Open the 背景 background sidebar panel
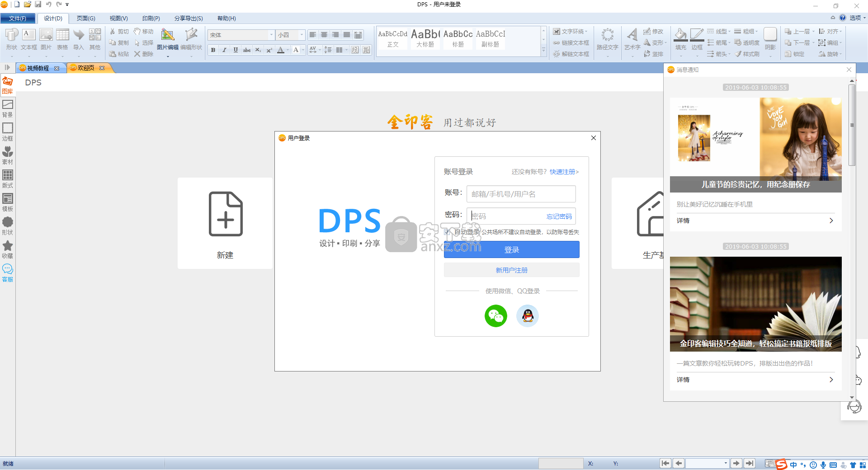 7,108
